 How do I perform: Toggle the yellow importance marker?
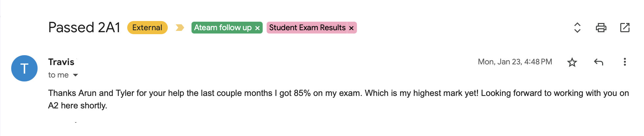click(x=180, y=28)
